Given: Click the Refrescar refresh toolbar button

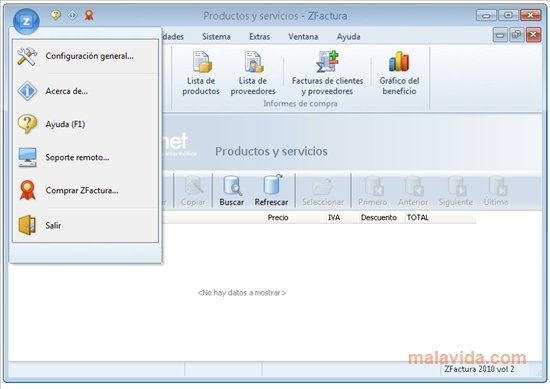Looking at the screenshot, I should [271, 190].
